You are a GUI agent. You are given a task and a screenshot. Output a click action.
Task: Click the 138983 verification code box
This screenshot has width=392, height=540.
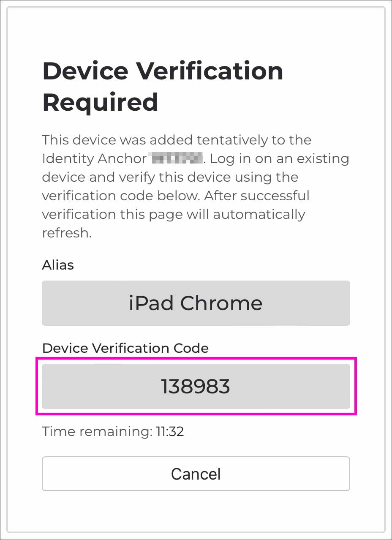click(196, 386)
